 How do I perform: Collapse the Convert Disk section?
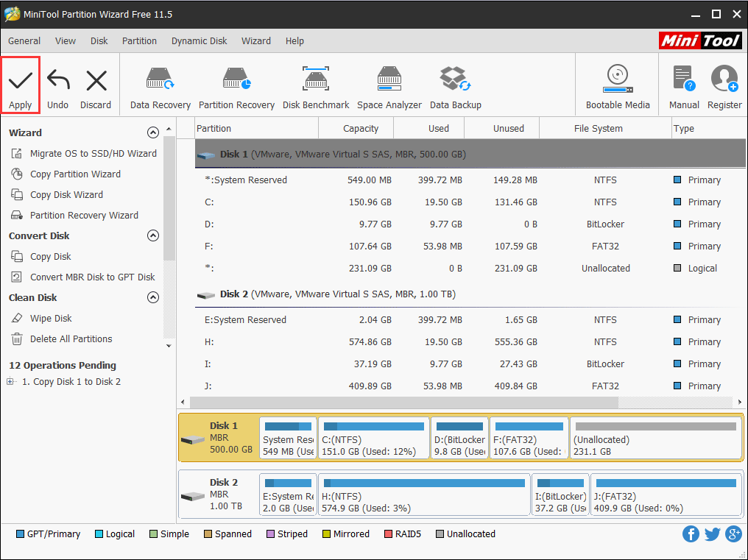[x=153, y=235]
